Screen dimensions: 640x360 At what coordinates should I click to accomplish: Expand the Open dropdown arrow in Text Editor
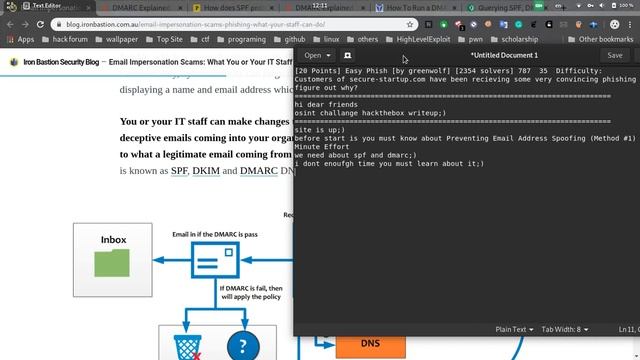coord(328,55)
